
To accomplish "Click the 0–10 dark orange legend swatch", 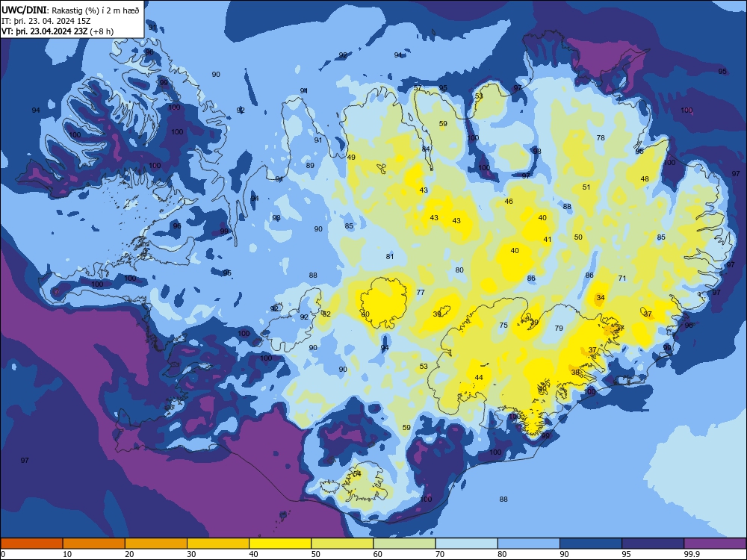I will [31, 544].
